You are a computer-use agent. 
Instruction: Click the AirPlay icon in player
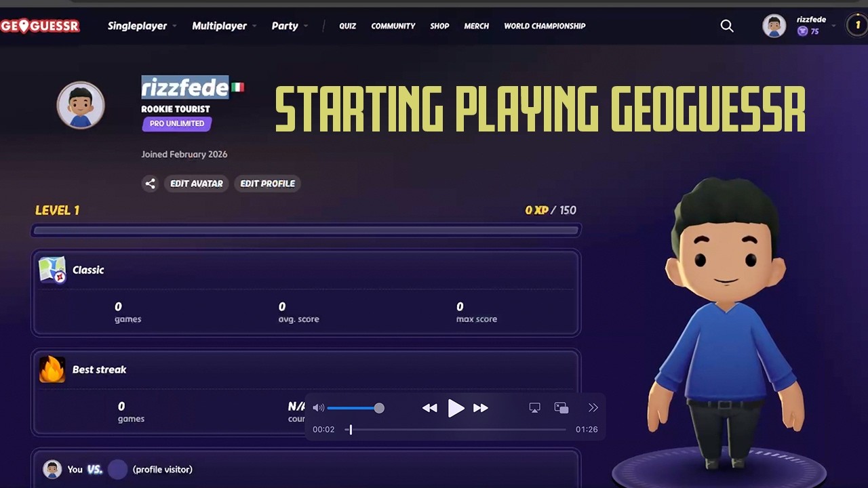point(534,408)
